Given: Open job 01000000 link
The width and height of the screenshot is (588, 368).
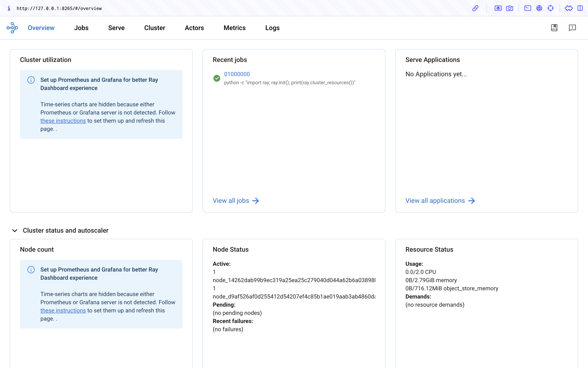Looking at the screenshot, I should pos(237,74).
